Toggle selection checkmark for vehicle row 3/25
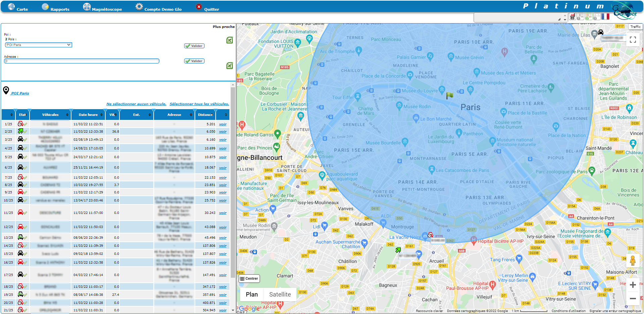644x314 pixels. [x=25, y=140]
